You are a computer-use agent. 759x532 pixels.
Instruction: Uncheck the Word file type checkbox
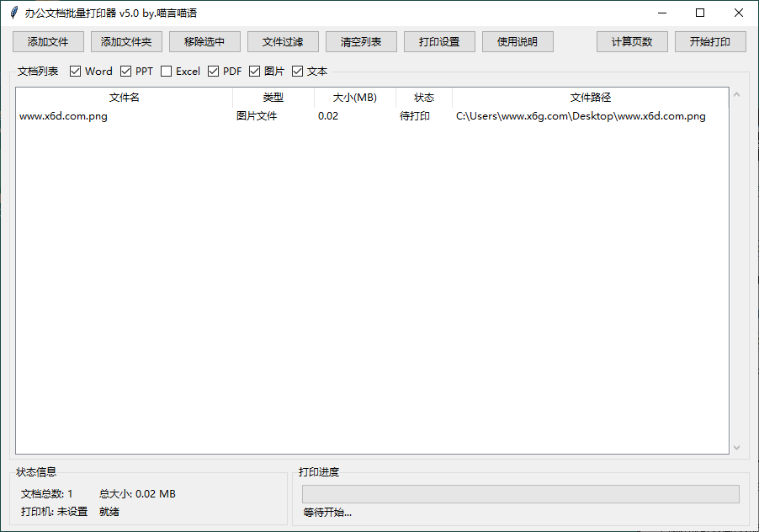coord(75,71)
